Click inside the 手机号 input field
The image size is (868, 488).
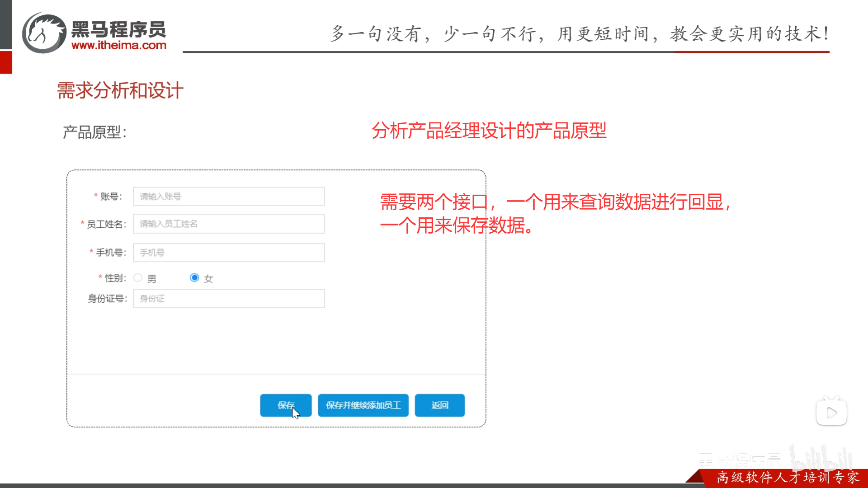[x=228, y=253]
